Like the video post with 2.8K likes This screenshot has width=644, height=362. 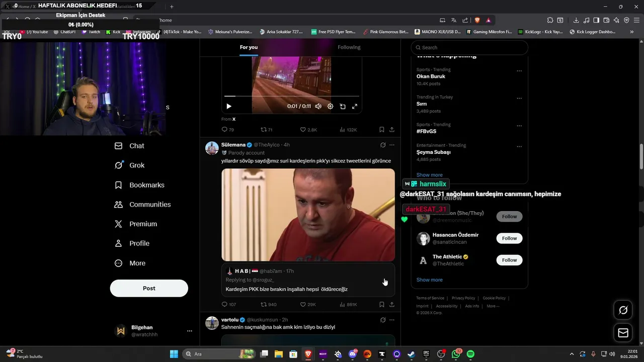[x=308, y=130]
